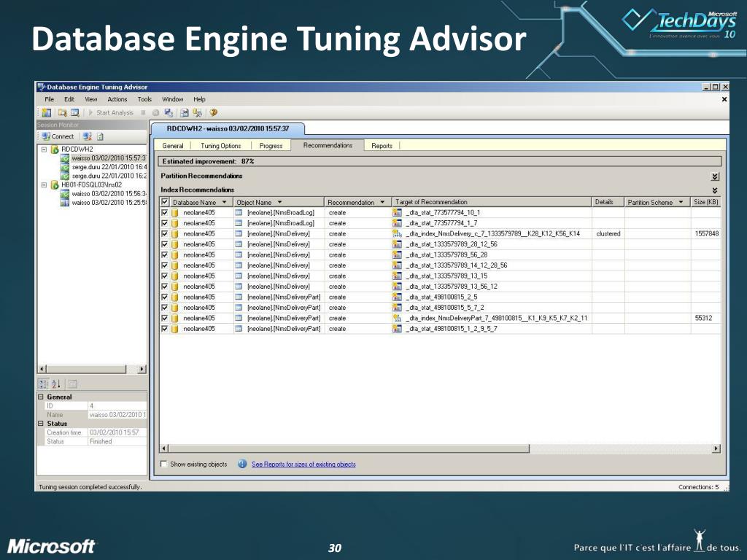This screenshot has width=747, height=560.
Task: Click the RDCDWH2 server icon in the tree
Action: point(55,149)
